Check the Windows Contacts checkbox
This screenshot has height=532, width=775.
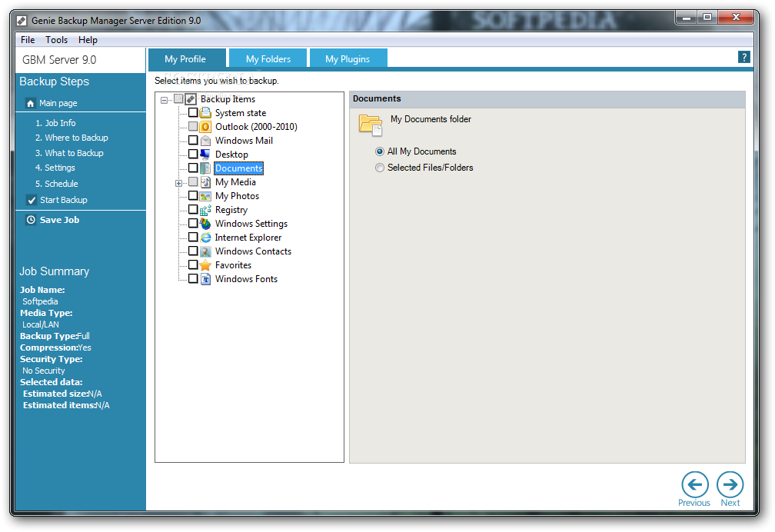pos(193,251)
